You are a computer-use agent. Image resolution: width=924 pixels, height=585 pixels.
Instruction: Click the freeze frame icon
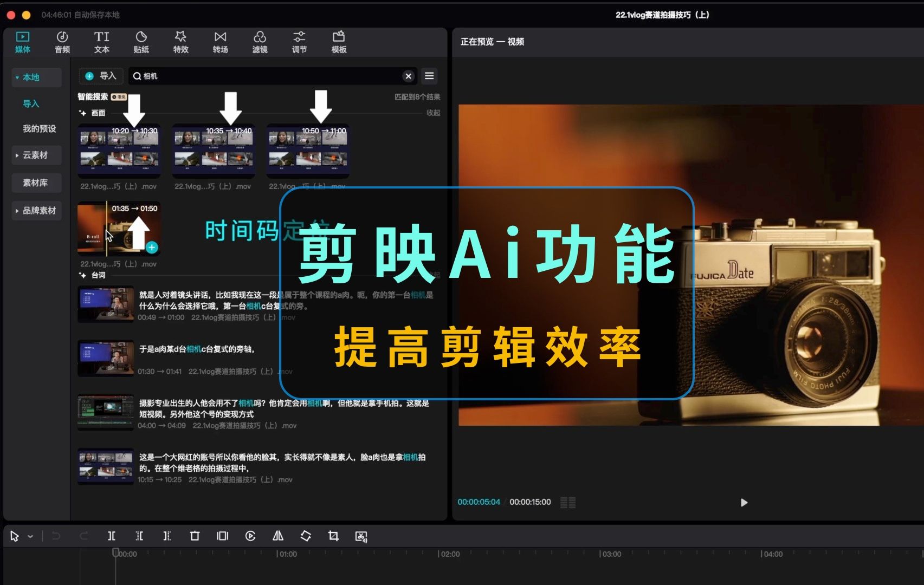[x=222, y=536]
